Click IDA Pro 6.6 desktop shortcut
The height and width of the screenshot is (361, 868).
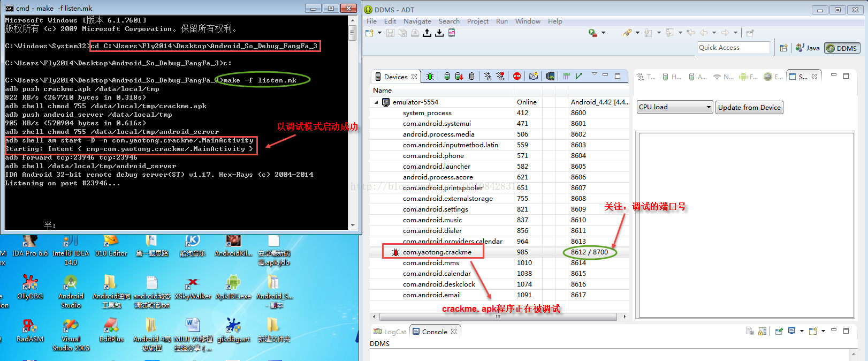30,247
